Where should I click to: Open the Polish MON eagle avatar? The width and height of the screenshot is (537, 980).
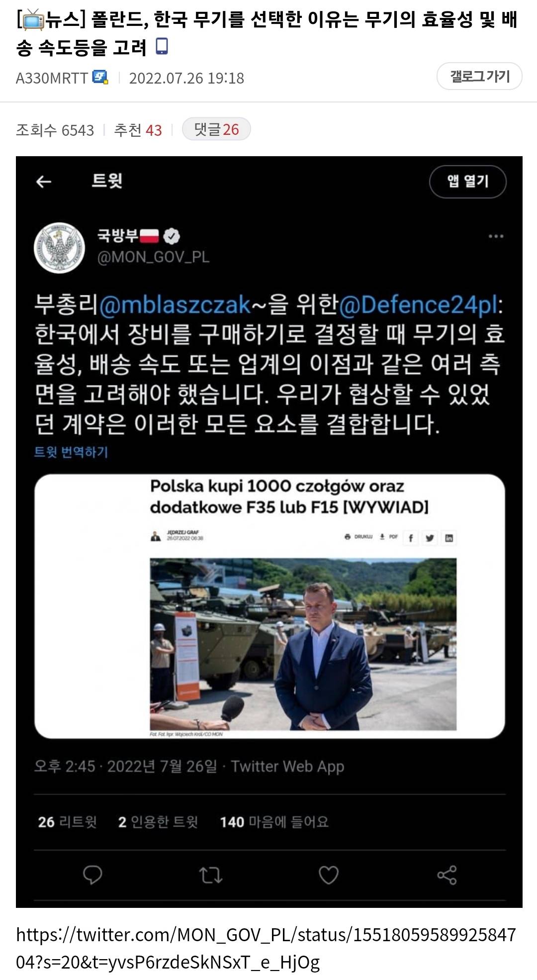click(59, 248)
